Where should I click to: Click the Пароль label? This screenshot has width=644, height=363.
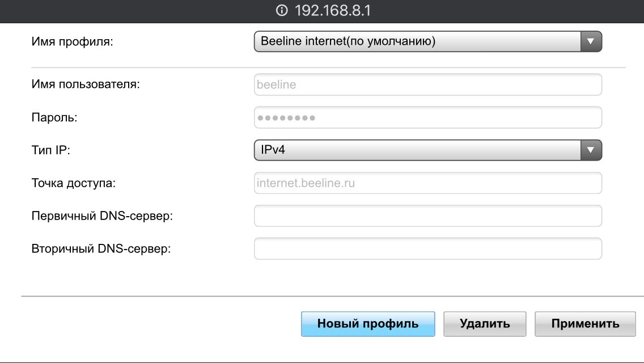click(54, 117)
